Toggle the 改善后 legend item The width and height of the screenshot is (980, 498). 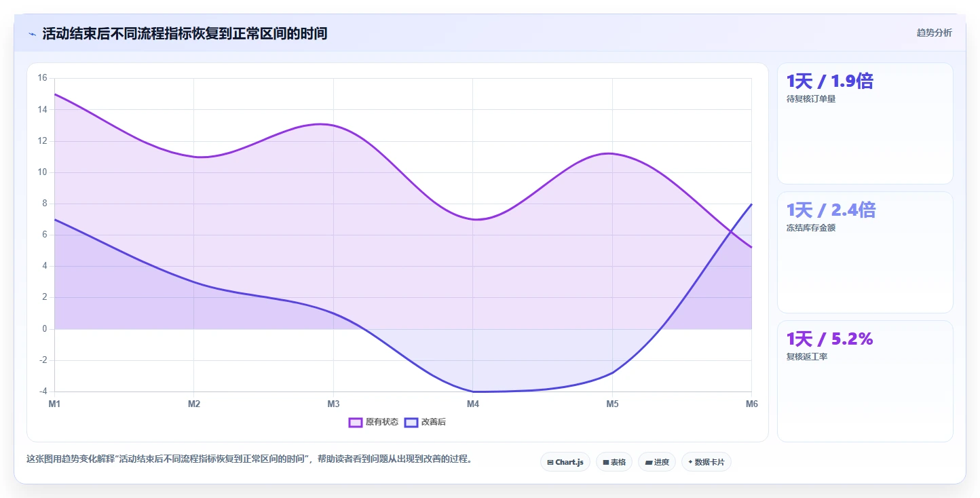(x=425, y=422)
